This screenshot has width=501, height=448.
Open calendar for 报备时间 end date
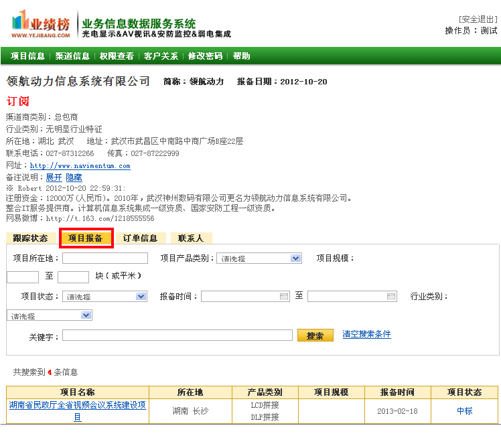click(x=391, y=297)
